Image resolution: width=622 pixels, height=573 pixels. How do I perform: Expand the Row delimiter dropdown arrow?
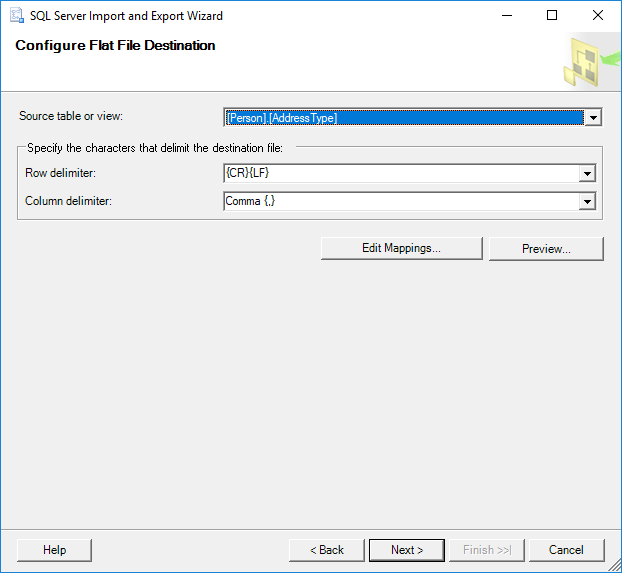[587, 173]
